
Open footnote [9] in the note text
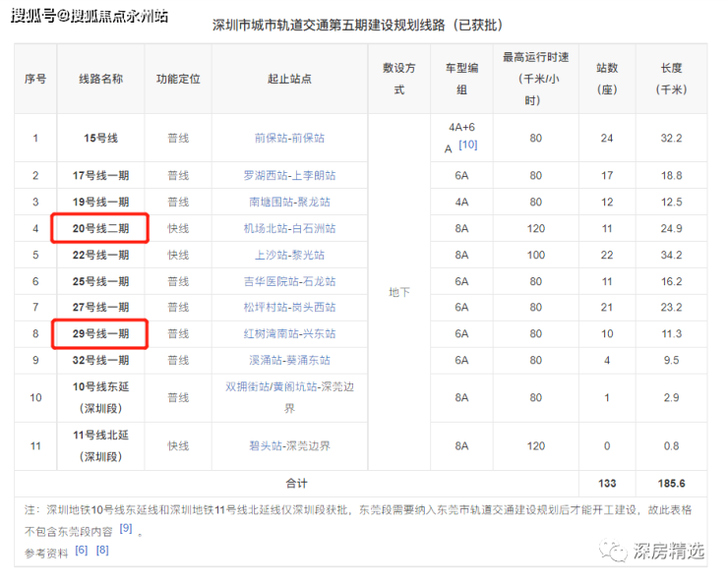[126, 528]
